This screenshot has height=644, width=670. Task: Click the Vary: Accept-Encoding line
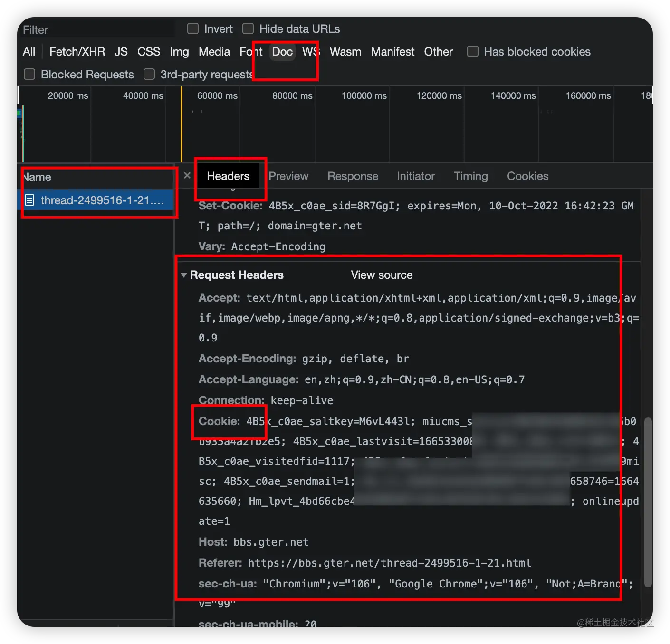coord(262,246)
